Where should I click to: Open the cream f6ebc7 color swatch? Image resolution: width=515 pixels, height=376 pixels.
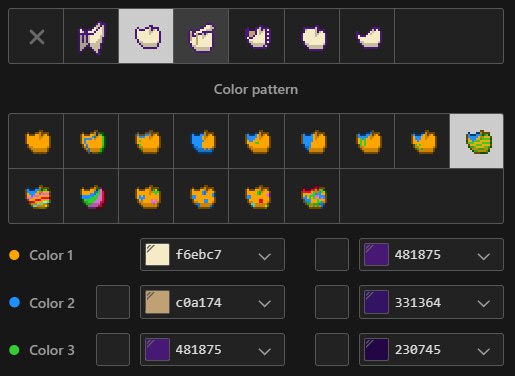[157, 255]
